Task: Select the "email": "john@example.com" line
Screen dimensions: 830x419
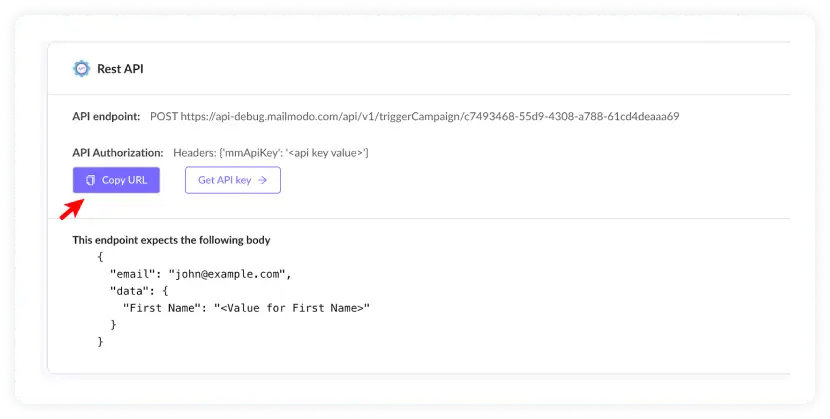Action: 201,274
